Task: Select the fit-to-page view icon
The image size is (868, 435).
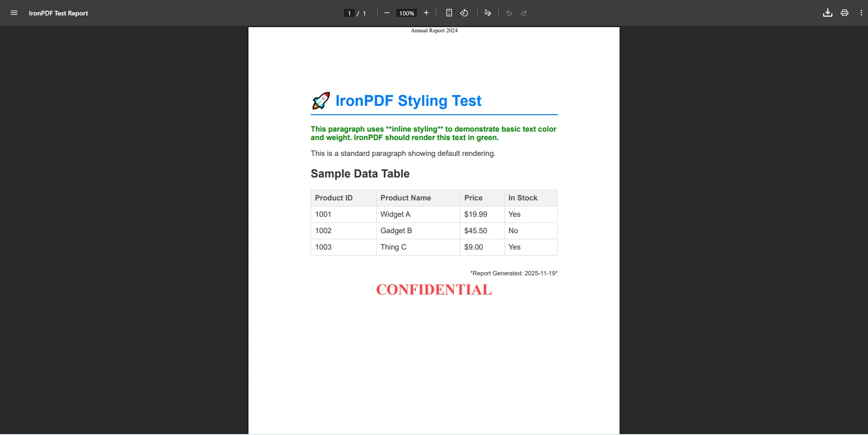Action: 449,13
